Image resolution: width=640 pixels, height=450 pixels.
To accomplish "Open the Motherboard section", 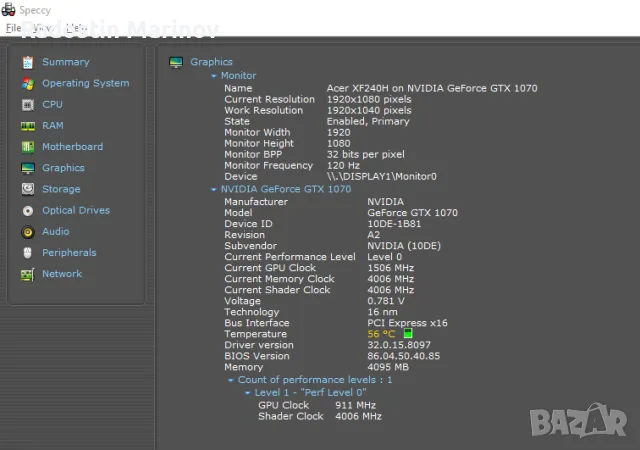I will point(73,147).
